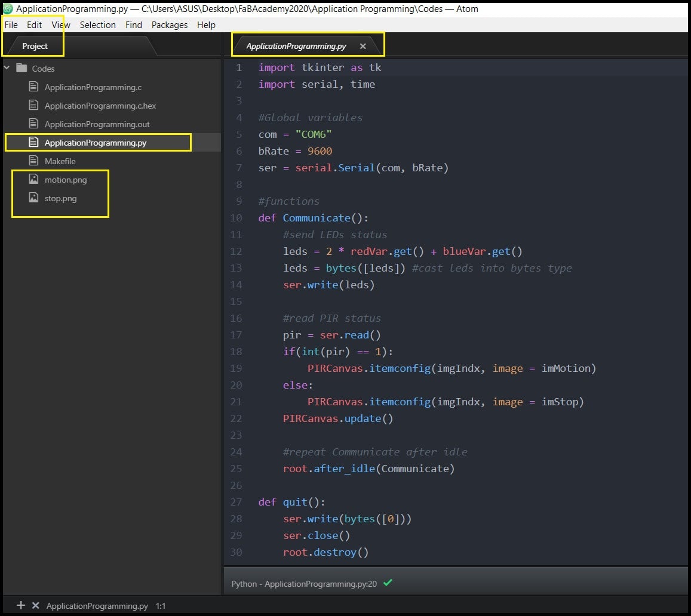Close the ApplicationProgramming.py tab

(363, 46)
